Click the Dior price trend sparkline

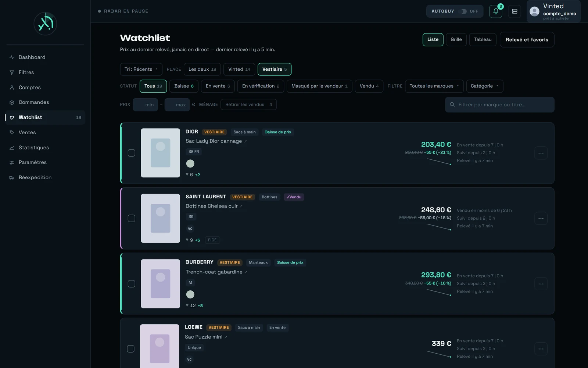tap(439, 162)
